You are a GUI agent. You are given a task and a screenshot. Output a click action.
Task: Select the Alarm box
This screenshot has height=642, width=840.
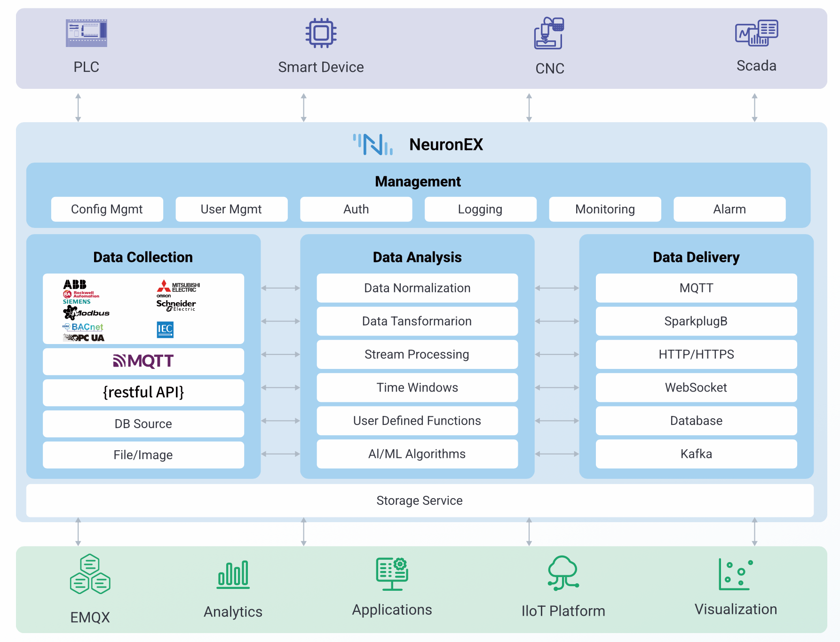coord(729,209)
